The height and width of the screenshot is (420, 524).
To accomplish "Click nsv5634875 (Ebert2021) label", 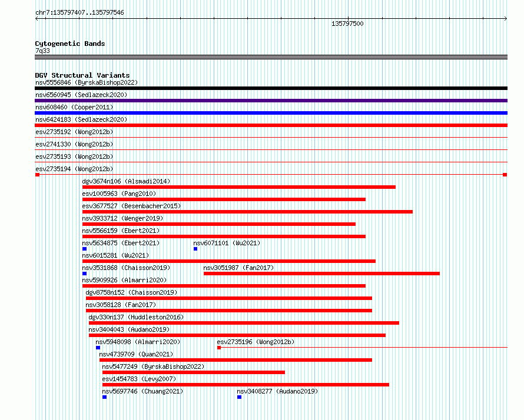I will point(121,243).
